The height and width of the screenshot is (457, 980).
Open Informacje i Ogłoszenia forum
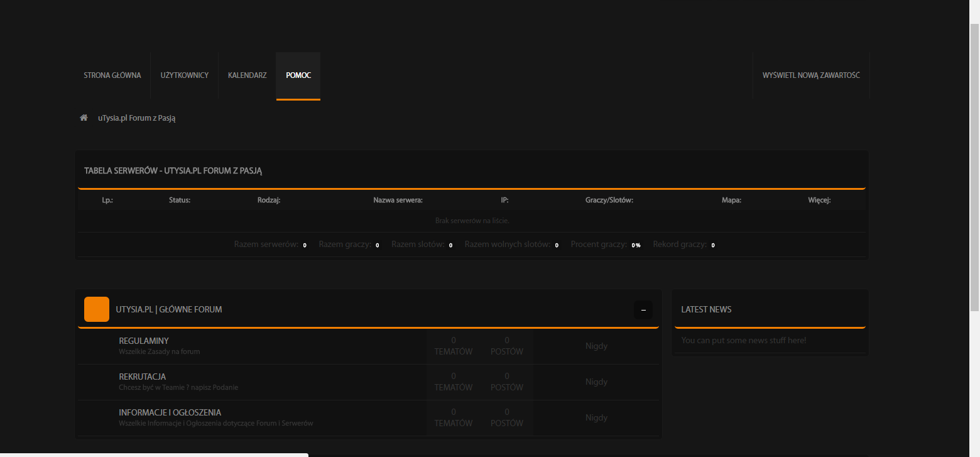tap(170, 412)
